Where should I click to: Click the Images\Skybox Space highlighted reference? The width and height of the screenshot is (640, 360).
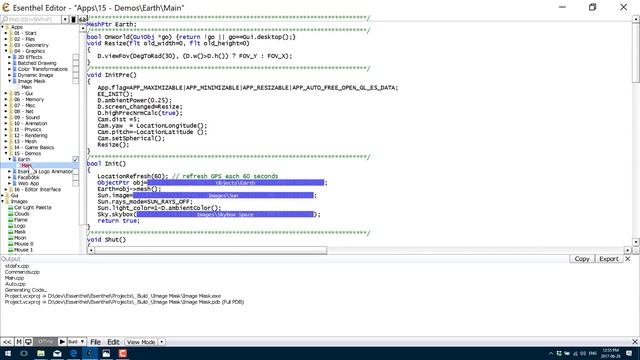225,214
